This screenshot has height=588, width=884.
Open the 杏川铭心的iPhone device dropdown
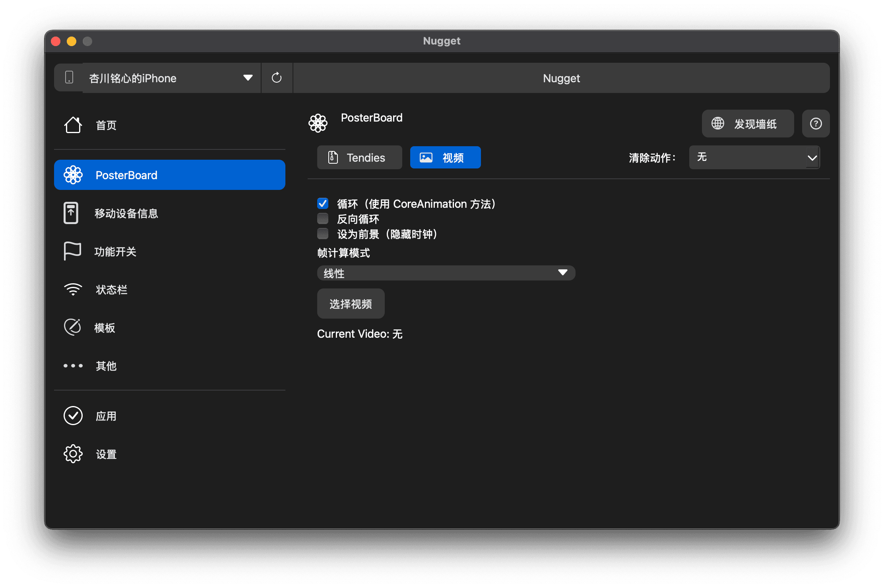point(171,78)
